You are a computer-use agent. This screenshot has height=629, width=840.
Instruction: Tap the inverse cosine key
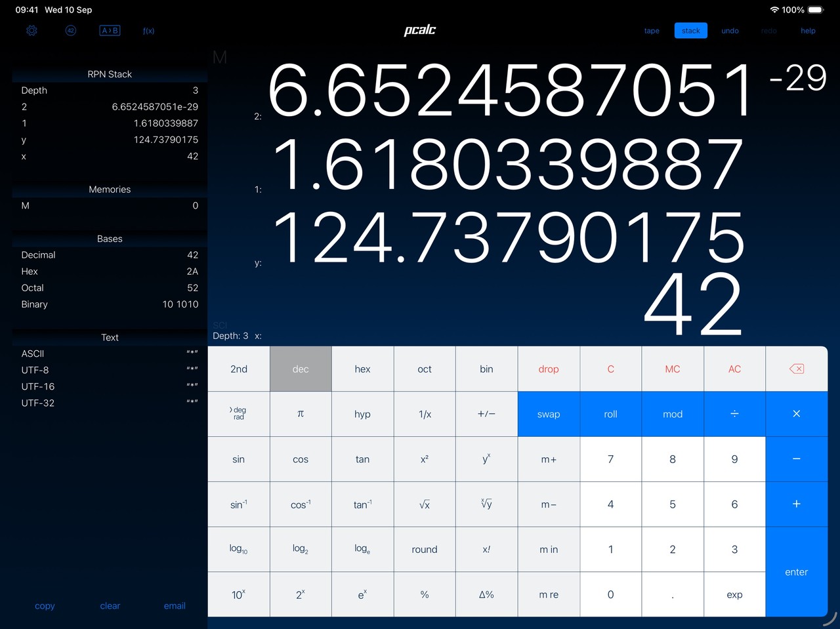[301, 504]
